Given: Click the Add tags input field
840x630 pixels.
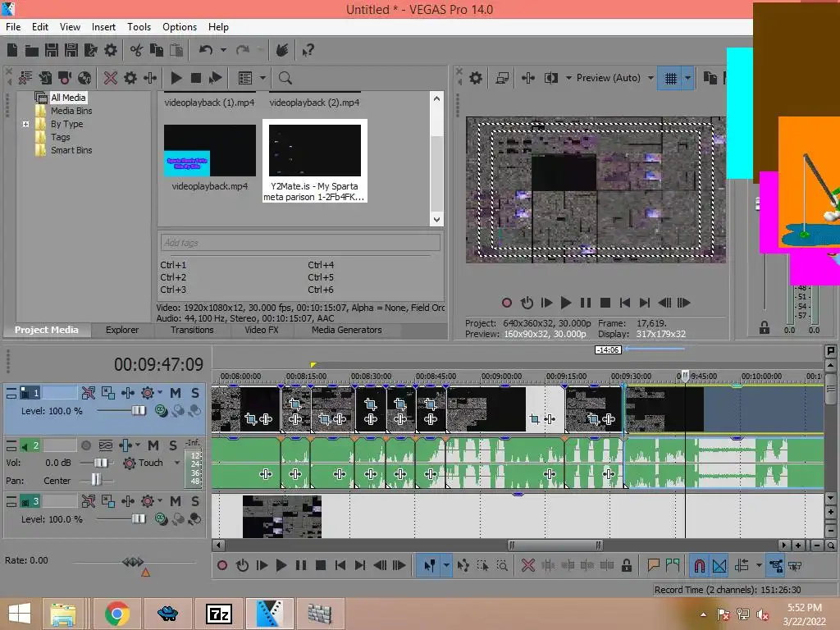Looking at the screenshot, I should click(x=300, y=243).
